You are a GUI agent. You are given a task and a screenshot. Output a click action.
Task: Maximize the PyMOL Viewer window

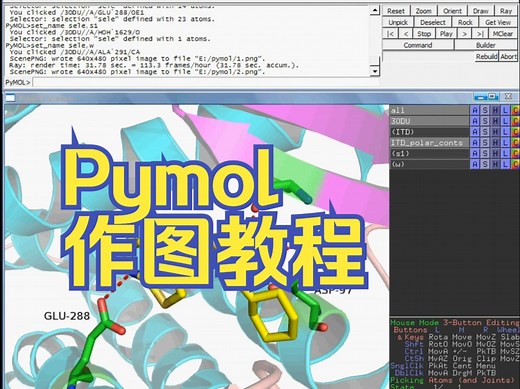(x=493, y=97)
